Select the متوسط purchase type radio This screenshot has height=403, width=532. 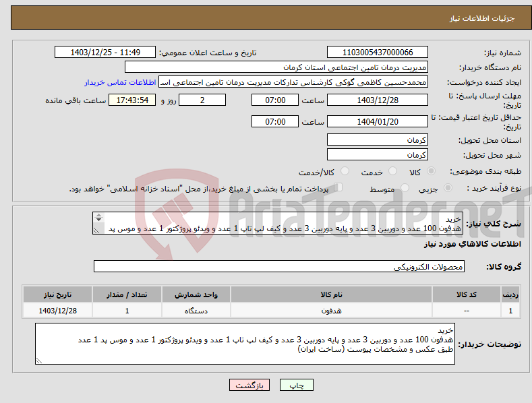(x=405, y=187)
